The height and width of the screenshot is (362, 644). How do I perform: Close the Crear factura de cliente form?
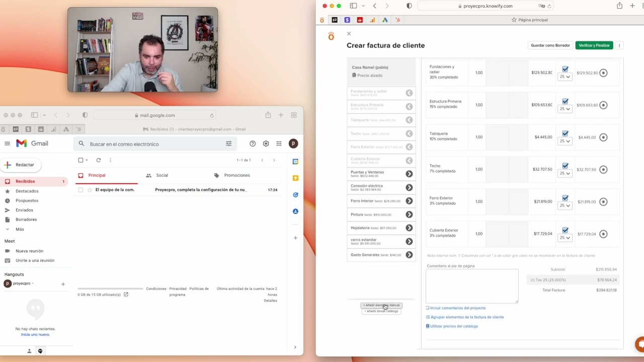(x=349, y=34)
